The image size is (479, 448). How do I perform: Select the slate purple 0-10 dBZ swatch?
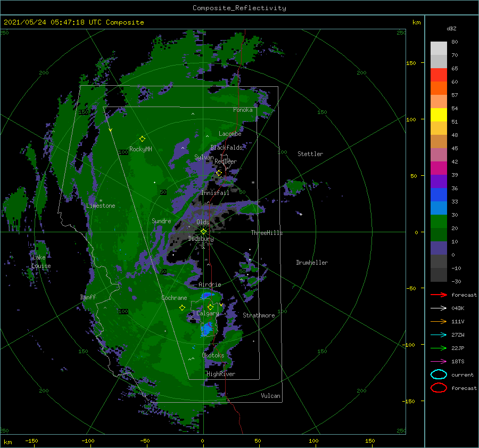439,248
